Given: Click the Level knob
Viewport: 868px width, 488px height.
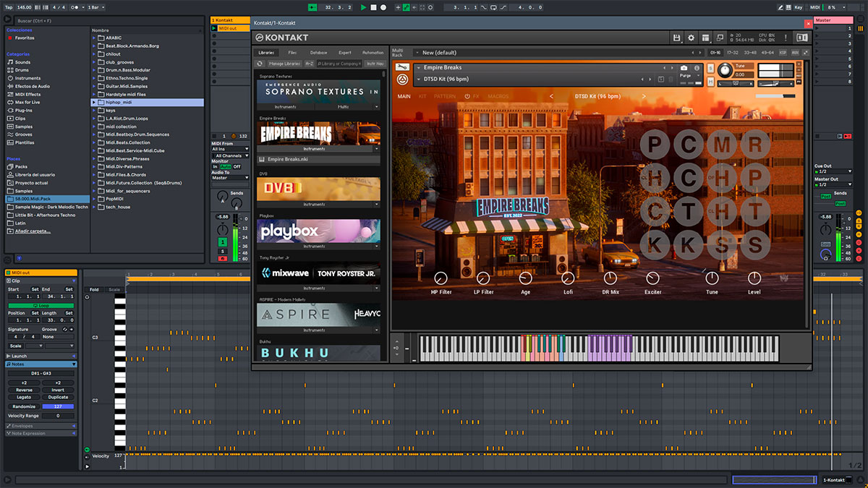Looking at the screenshot, I should pos(754,278).
